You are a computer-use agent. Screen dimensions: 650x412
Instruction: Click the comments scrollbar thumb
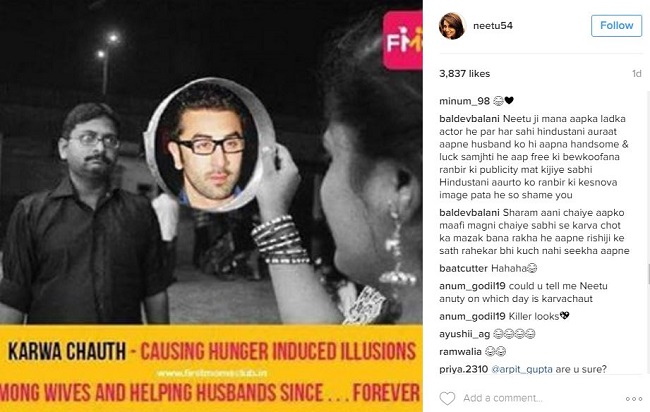point(648,274)
